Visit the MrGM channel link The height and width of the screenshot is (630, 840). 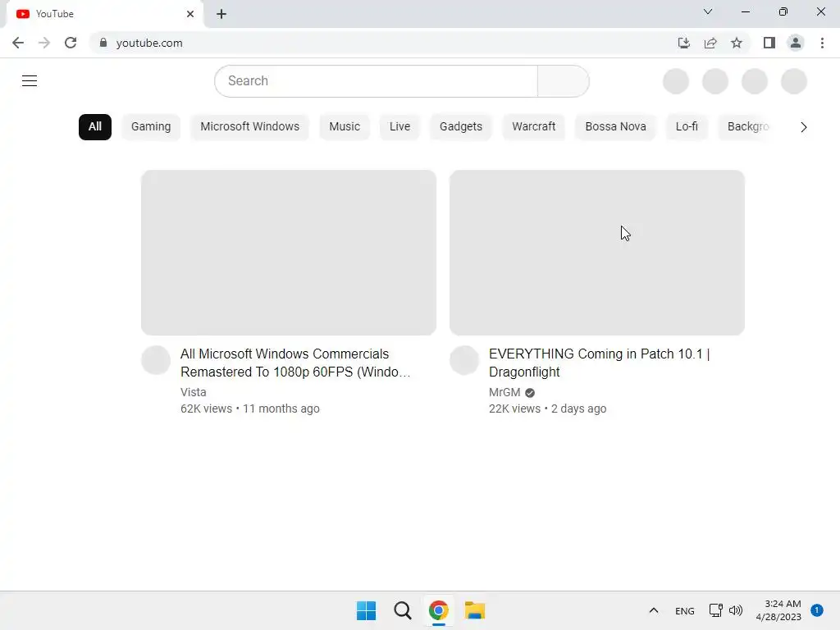coord(504,392)
